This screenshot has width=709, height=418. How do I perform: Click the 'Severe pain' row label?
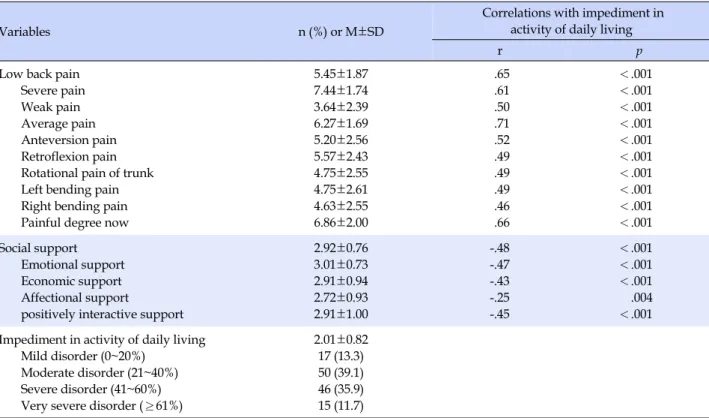click(53, 90)
